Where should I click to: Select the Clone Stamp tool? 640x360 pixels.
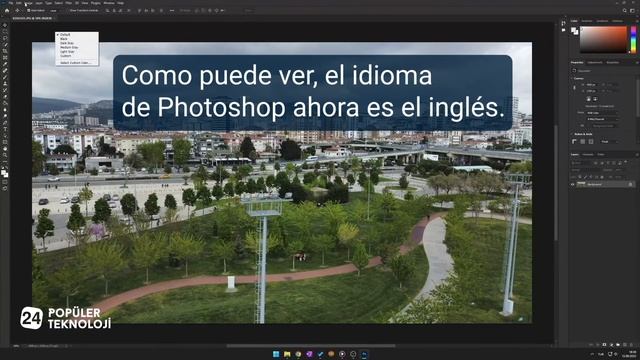5,84
